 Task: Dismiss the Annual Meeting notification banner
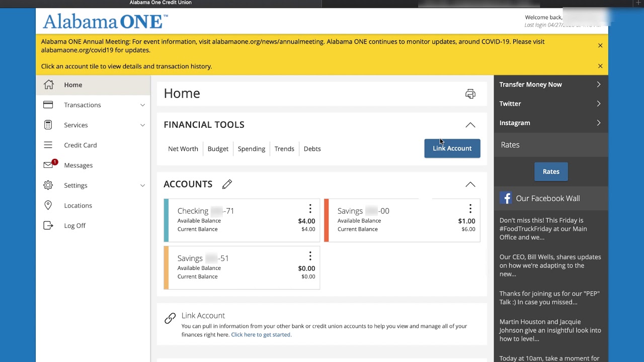coord(600,46)
